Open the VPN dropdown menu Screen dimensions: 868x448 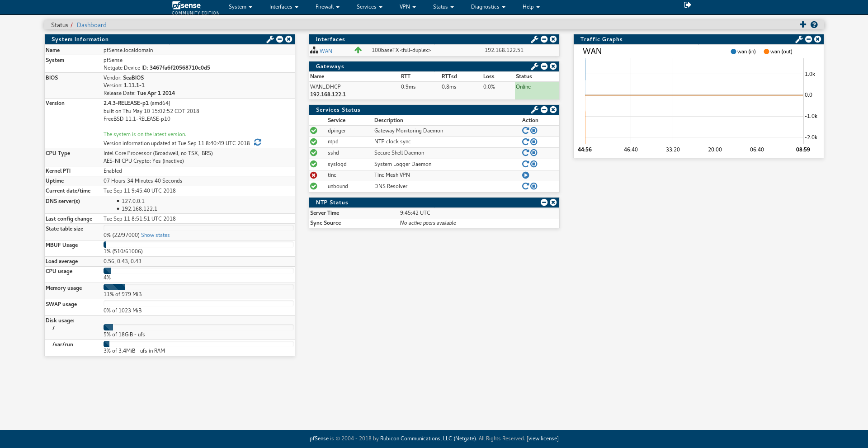pos(408,7)
